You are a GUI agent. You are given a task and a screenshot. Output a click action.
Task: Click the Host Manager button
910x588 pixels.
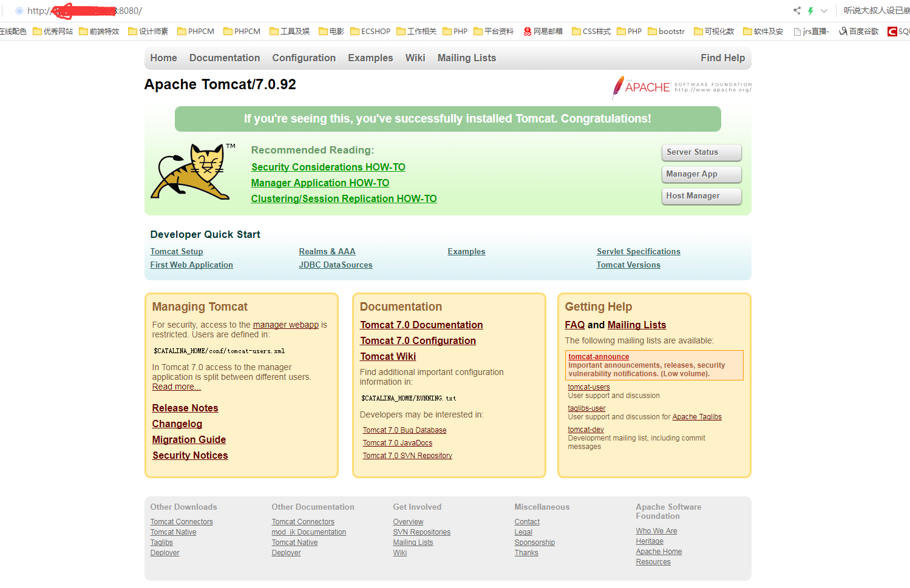pos(701,196)
